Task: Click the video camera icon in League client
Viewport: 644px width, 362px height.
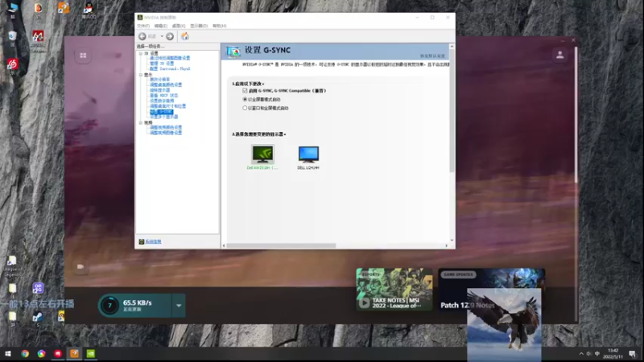Action: click(80, 267)
